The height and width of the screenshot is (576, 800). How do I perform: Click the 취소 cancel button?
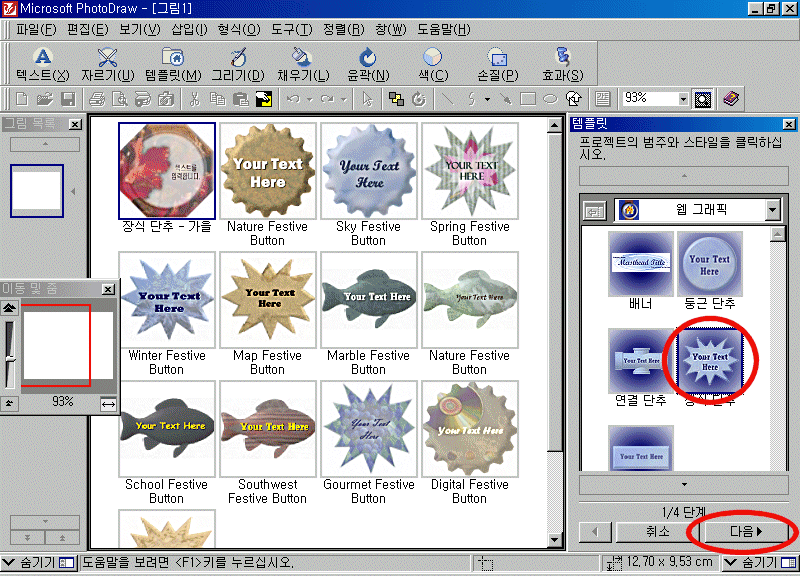tap(657, 532)
